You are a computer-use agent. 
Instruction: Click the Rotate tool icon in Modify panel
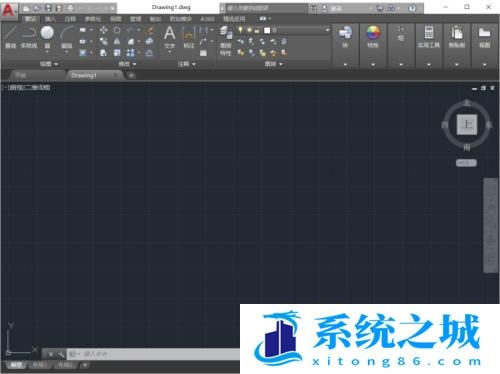click(117, 30)
